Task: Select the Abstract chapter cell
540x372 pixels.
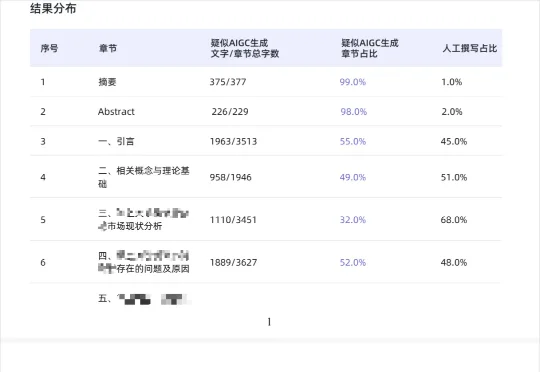Action: (116, 112)
